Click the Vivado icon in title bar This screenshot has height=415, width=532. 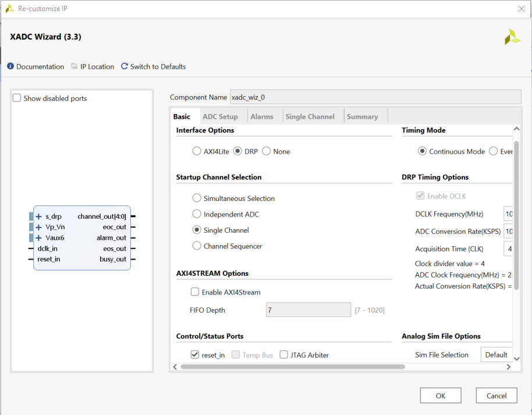[x=10, y=9]
